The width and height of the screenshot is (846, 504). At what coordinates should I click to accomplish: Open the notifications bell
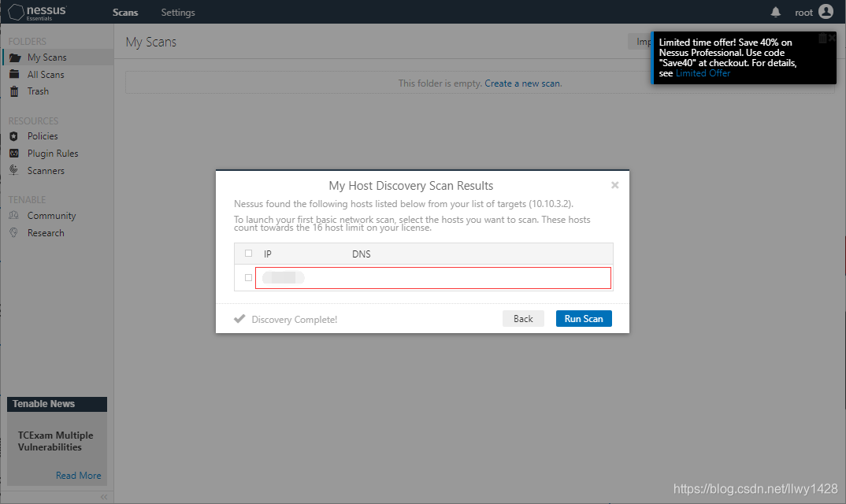[776, 12]
